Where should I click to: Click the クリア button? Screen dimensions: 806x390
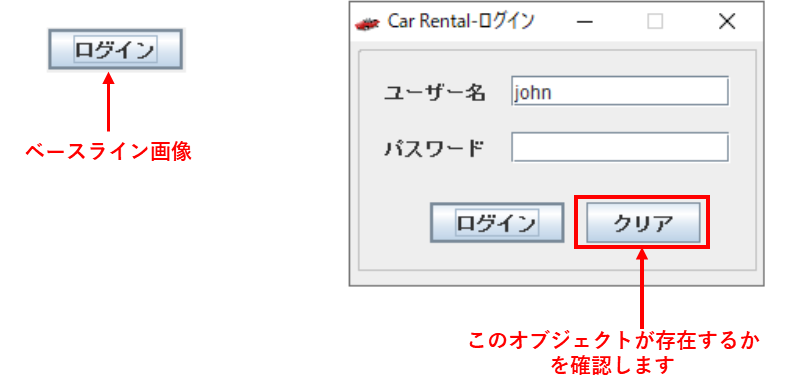point(643,223)
